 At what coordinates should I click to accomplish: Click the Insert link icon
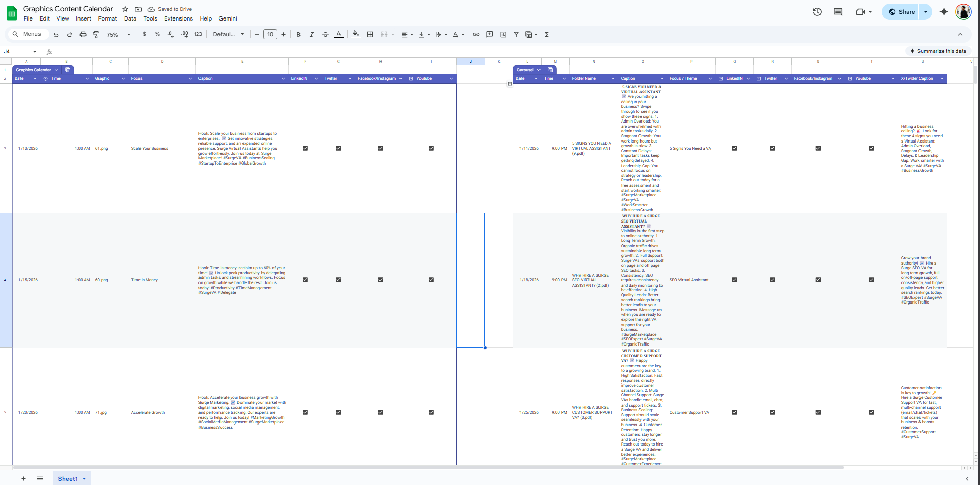tap(476, 35)
